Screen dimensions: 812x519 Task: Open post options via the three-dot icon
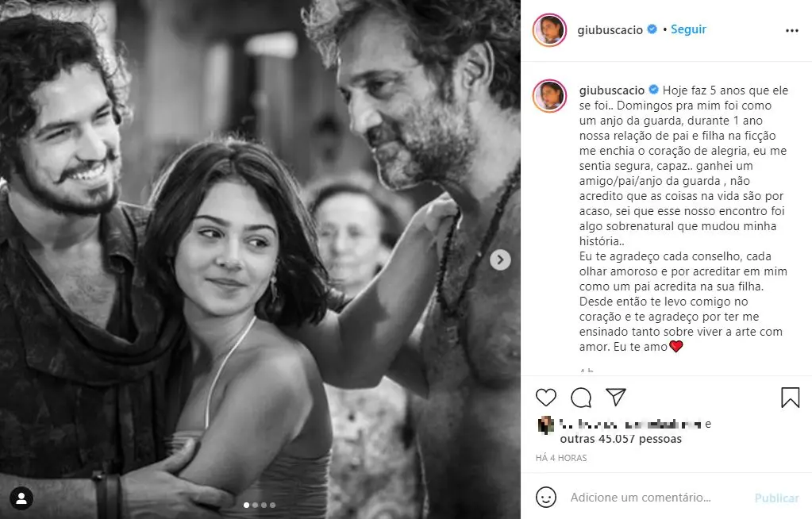(791, 29)
